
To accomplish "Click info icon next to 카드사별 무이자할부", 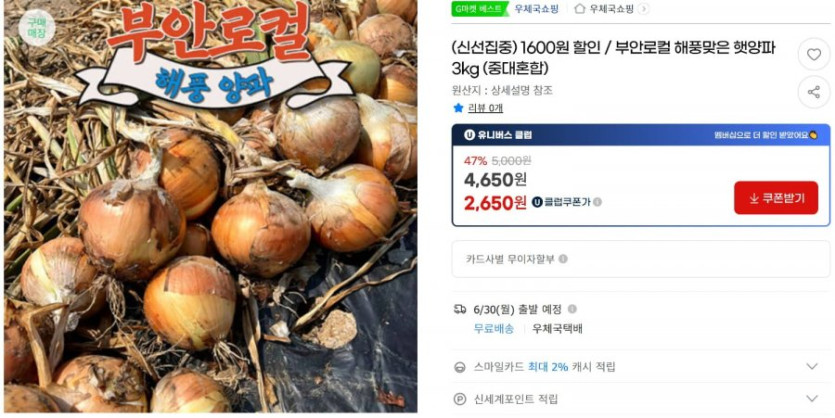I will coord(563,259).
